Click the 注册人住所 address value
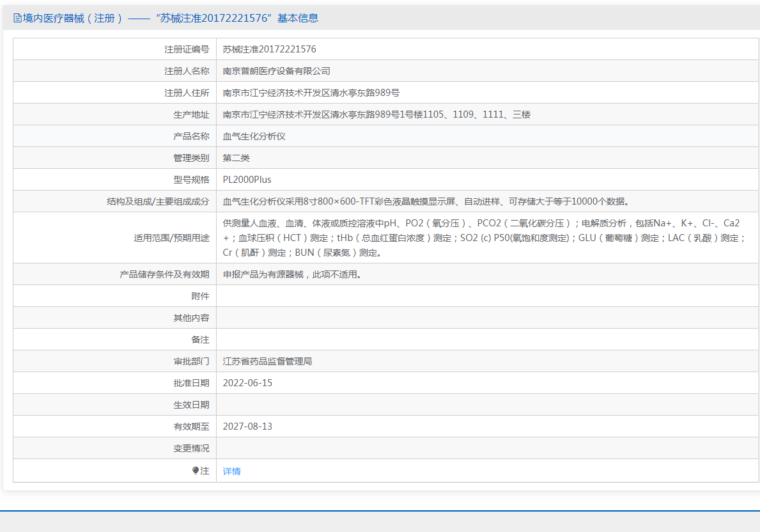 coord(311,93)
